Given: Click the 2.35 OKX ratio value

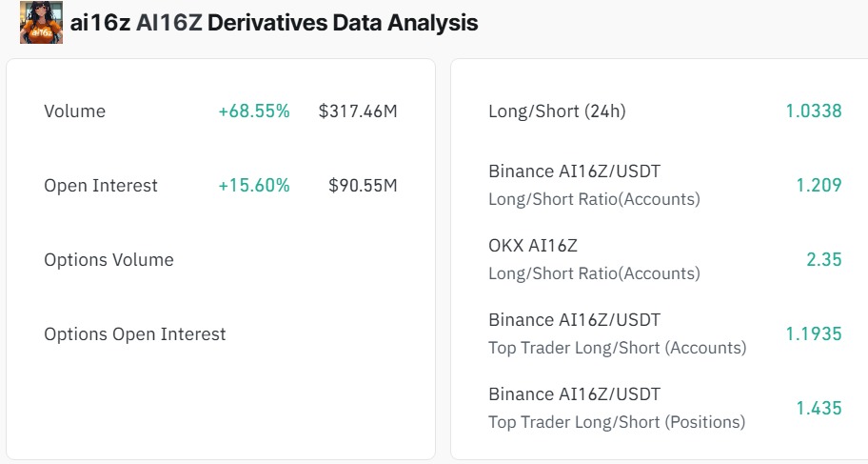Looking at the screenshot, I should pyautogui.click(x=824, y=260).
